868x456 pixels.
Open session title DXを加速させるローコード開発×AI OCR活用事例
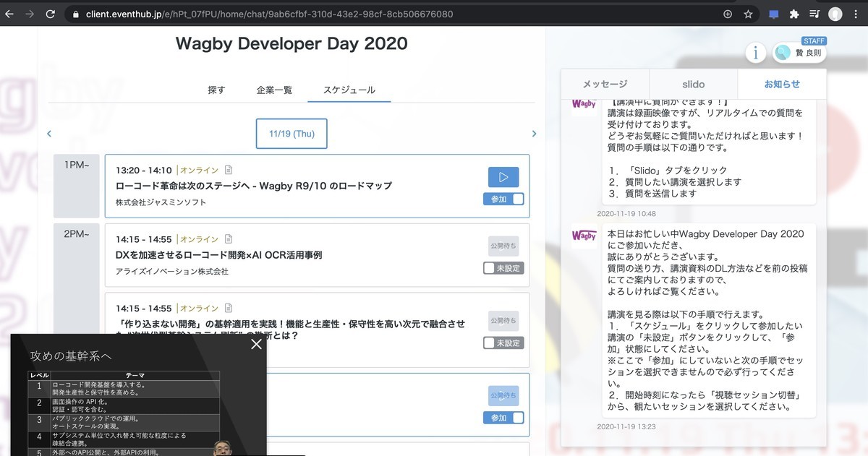coord(218,255)
